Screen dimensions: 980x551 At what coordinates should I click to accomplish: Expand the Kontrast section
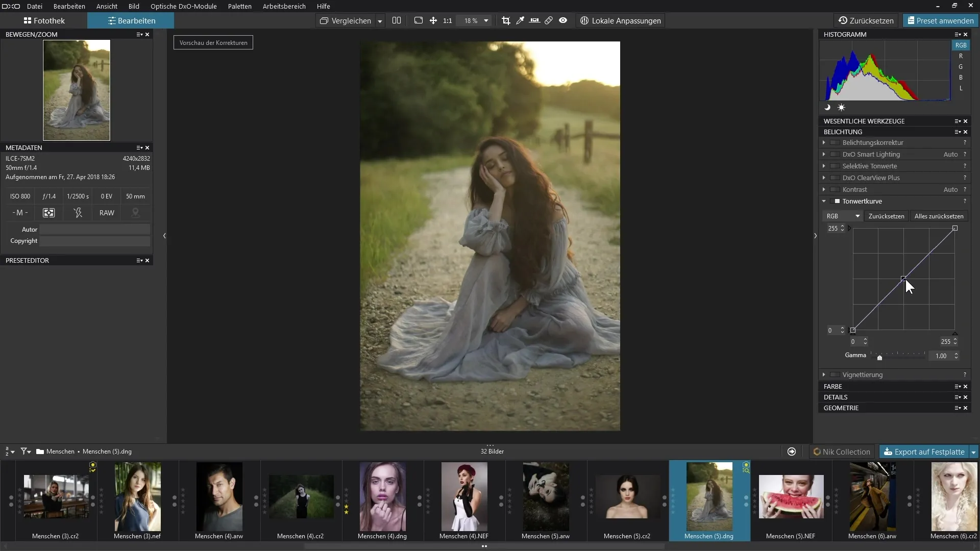point(824,189)
